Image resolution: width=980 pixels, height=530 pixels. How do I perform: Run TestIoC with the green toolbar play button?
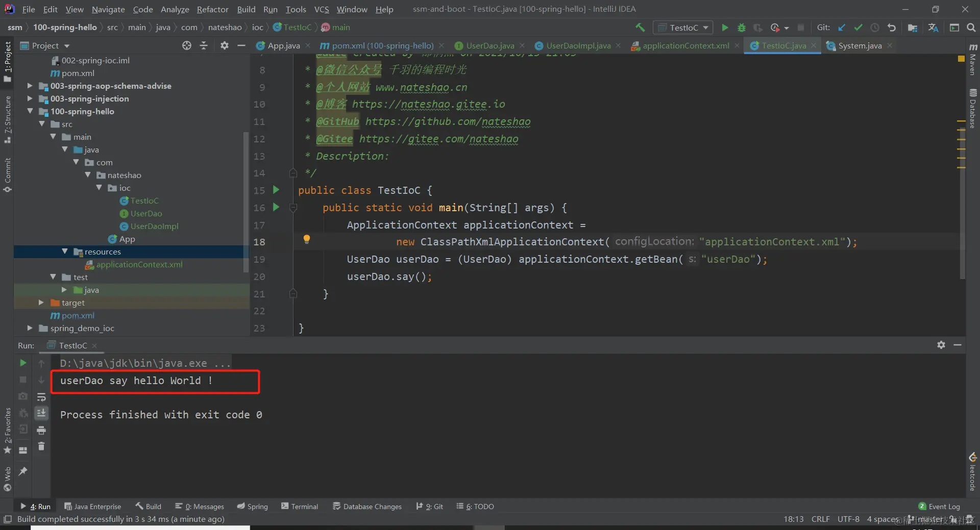pos(725,28)
